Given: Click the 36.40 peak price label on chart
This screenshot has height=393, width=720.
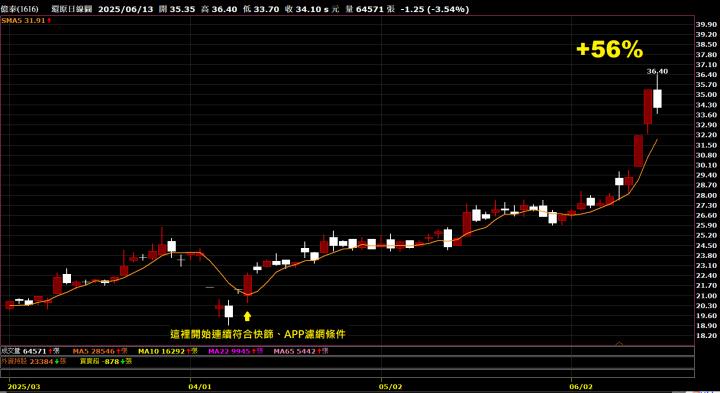Looking at the screenshot, I should [657, 71].
